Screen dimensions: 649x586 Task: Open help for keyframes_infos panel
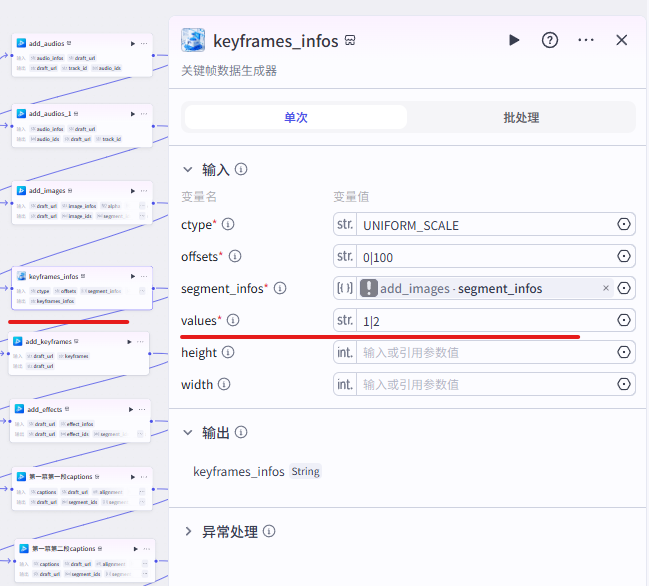(x=550, y=40)
